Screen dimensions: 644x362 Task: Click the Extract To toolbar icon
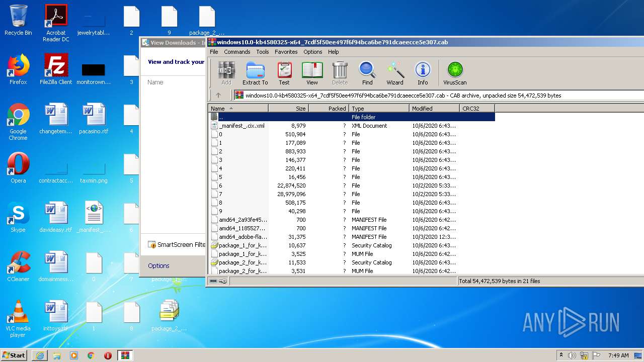click(x=255, y=73)
